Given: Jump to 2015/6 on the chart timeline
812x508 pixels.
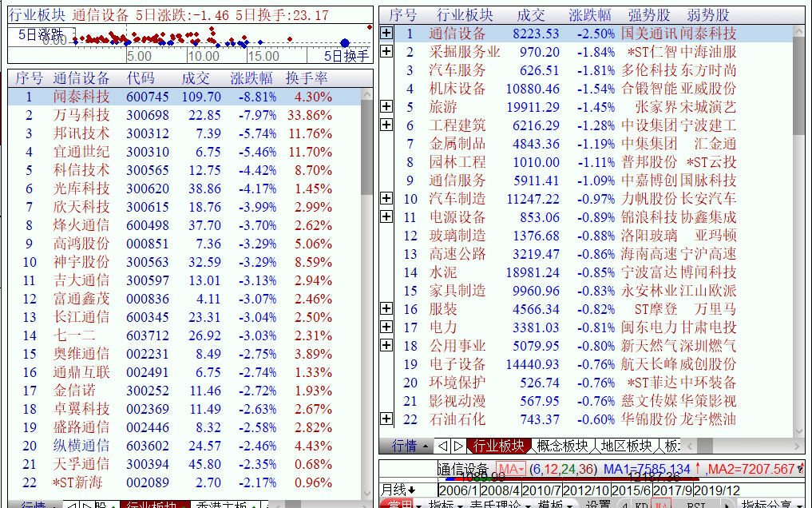Looking at the screenshot, I should (632, 490).
